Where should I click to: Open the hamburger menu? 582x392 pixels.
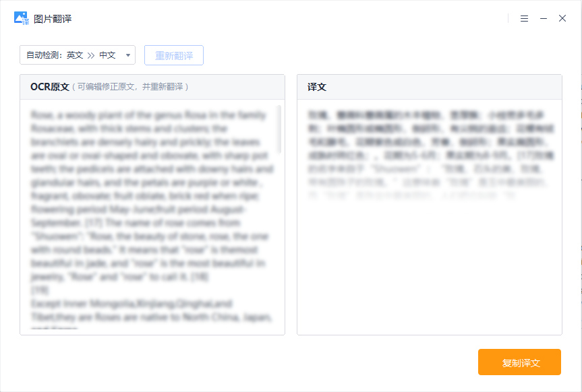[524, 19]
